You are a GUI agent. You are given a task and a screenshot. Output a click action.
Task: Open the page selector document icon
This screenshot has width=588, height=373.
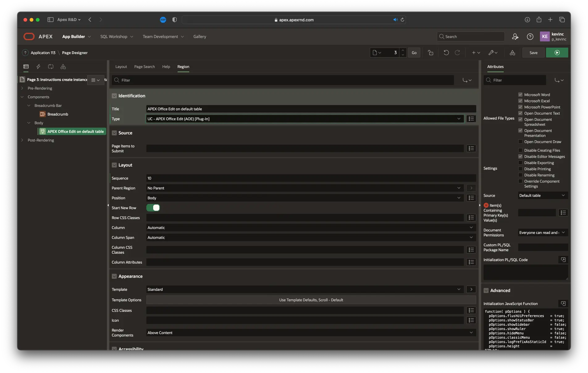[x=377, y=53]
